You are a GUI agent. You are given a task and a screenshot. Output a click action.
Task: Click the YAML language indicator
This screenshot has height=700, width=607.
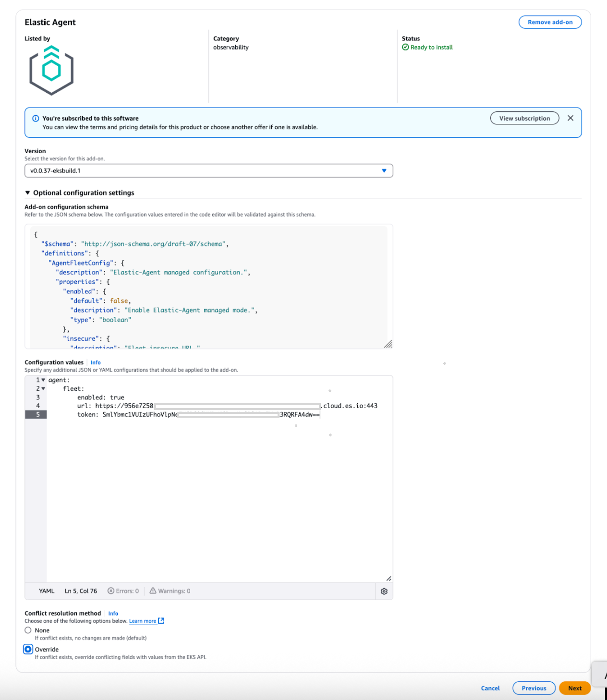tap(47, 591)
